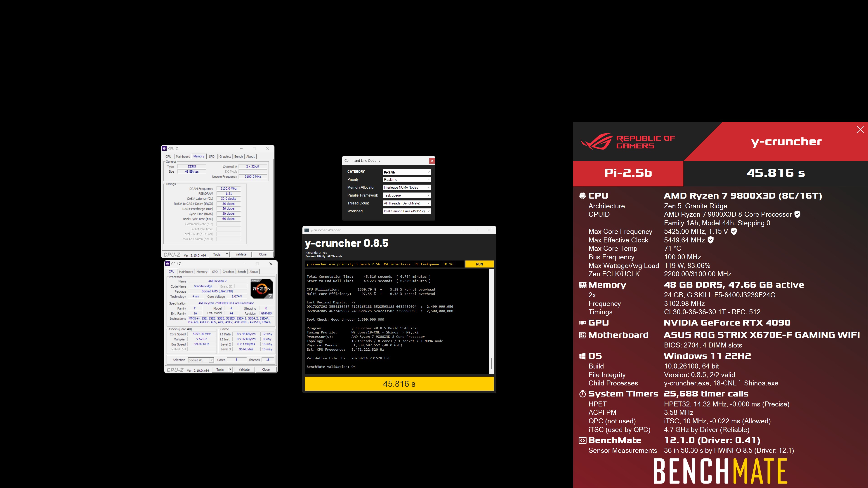This screenshot has width=868, height=488.
Task: Open the Workload dropdown
Action: [407, 211]
